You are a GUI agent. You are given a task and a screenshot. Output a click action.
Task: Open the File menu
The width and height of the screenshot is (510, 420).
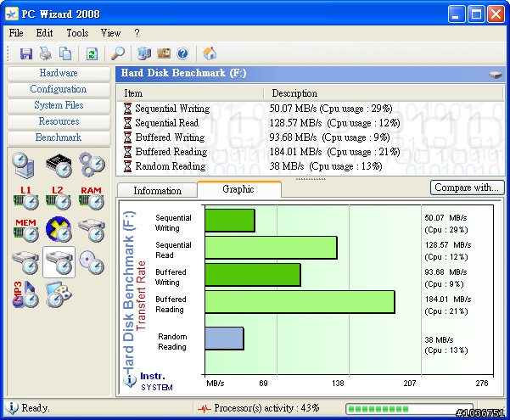coord(16,33)
